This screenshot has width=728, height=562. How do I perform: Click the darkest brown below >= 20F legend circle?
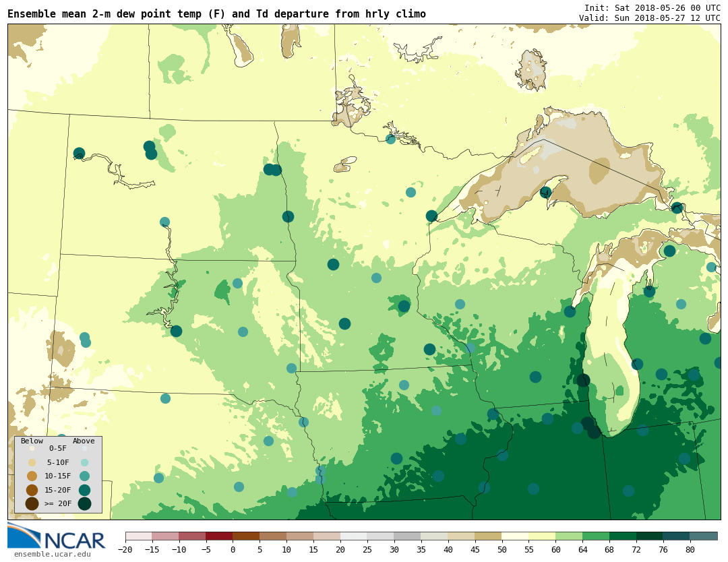32,503
